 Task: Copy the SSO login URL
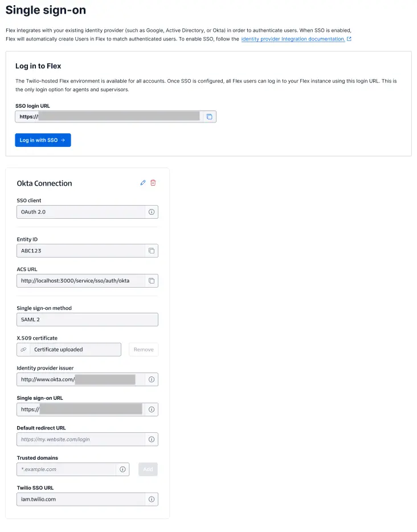point(210,116)
